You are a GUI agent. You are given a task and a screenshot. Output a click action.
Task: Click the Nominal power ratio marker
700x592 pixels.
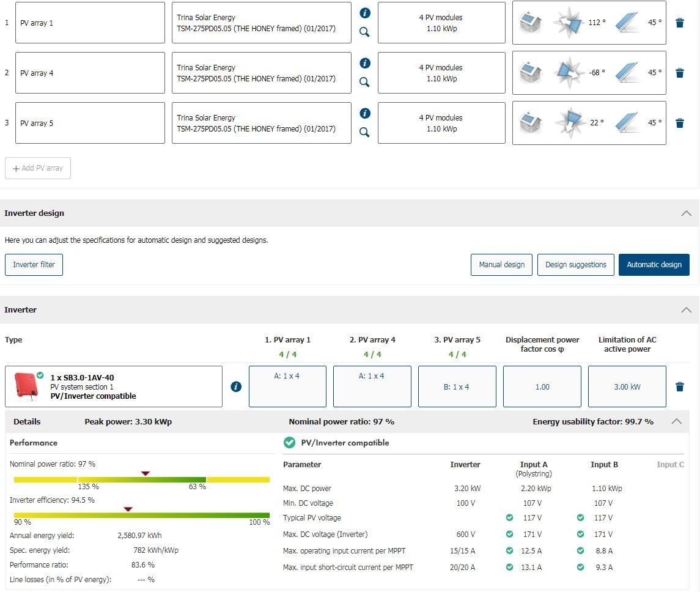(x=146, y=473)
